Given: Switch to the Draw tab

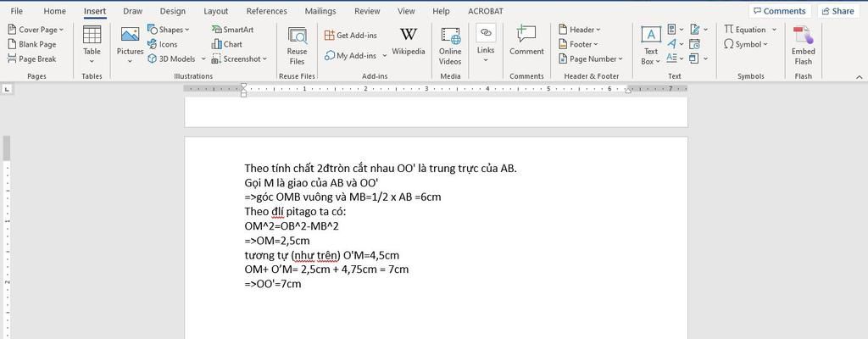Looking at the screenshot, I should [x=132, y=11].
